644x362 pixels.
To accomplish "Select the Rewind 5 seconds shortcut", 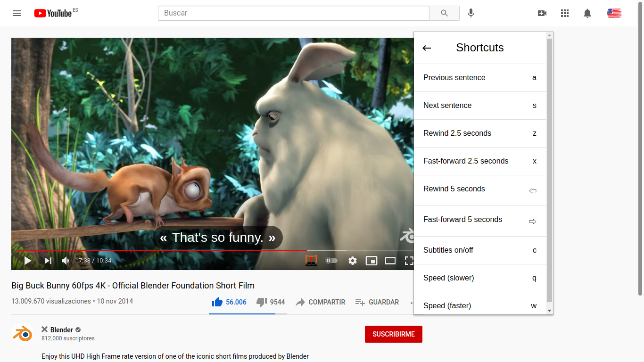I will (480, 190).
